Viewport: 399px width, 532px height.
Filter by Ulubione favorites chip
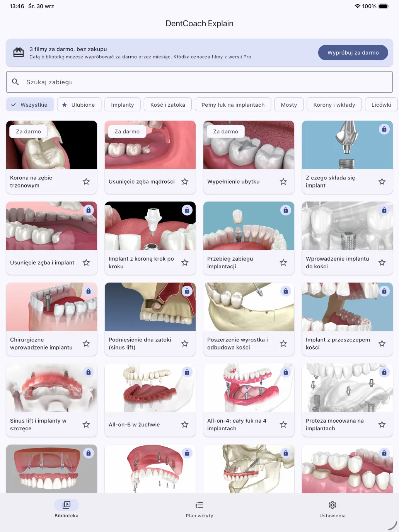[x=79, y=105]
